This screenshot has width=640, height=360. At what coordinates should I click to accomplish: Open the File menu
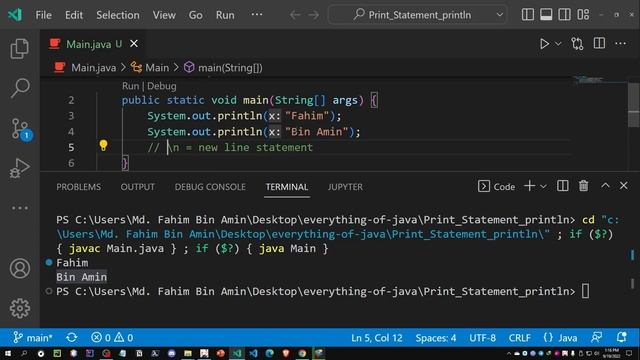click(43, 15)
